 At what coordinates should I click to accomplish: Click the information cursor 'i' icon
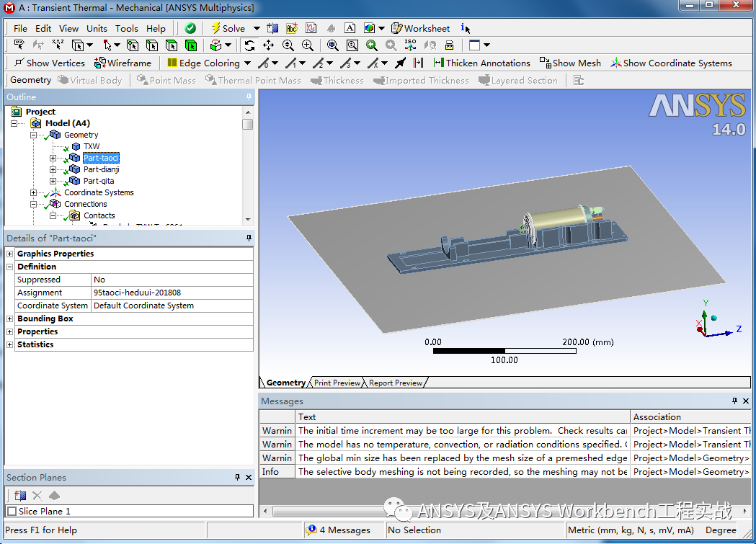(x=465, y=28)
